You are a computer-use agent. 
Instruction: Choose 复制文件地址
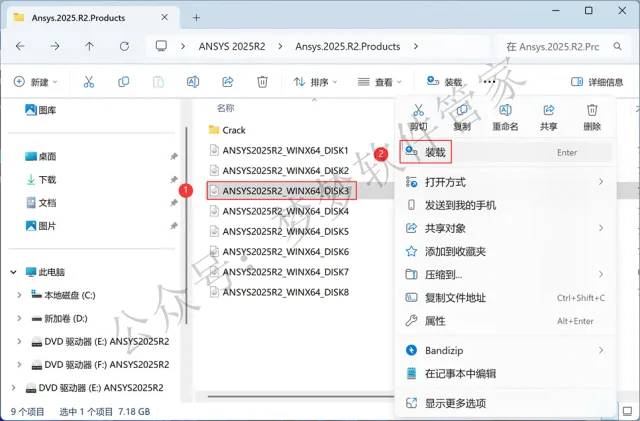(x=505, y=298)
